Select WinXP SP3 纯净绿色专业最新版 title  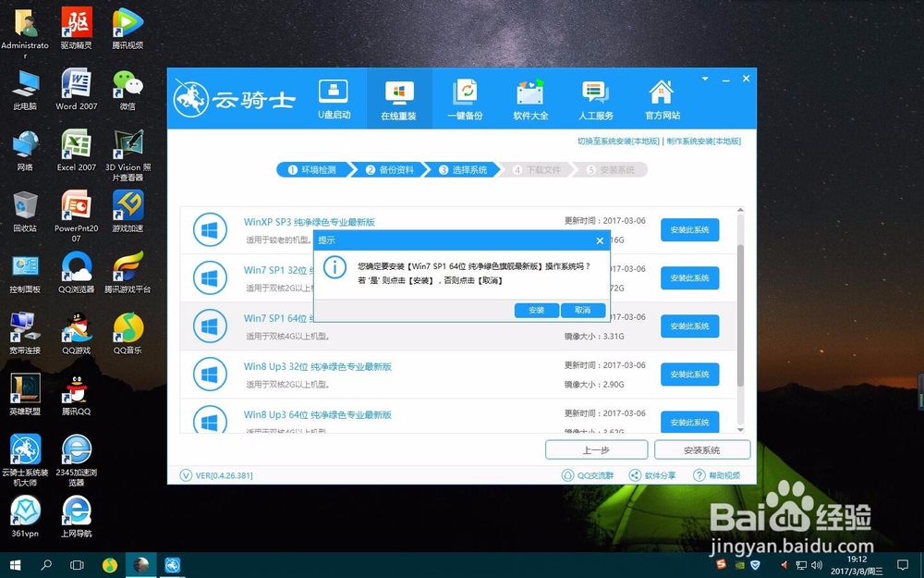pos(310,222)
